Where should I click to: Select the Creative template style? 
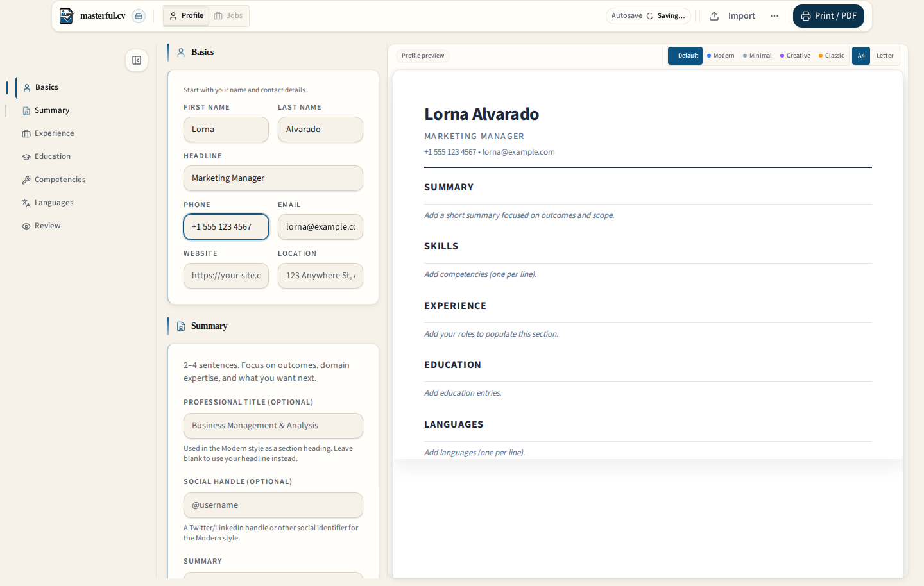(x=795, y=56)
